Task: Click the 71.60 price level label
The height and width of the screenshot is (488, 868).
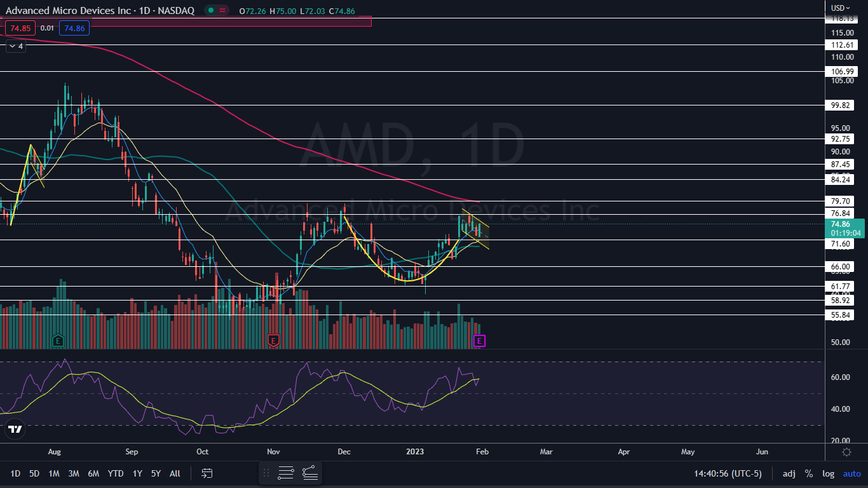Action: pyautogui.click(x=840, y=244)
